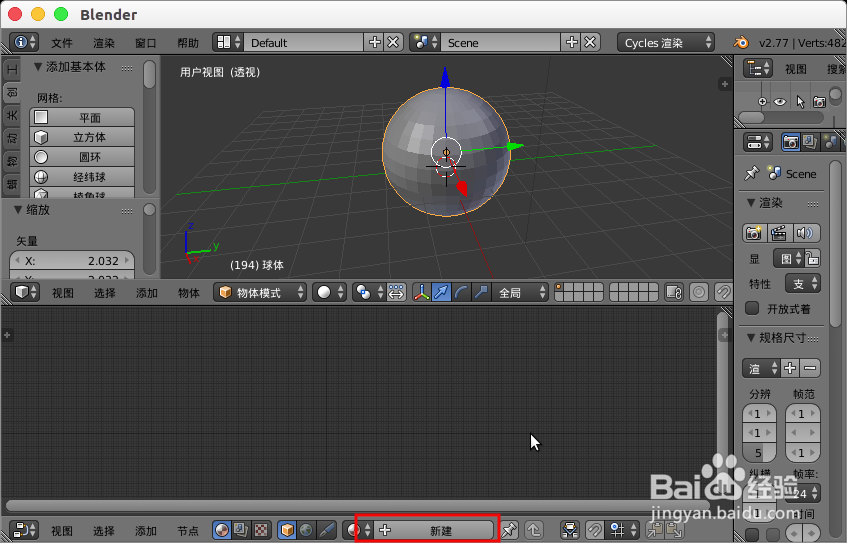Paste nodes from clipboard

[675, 531]
